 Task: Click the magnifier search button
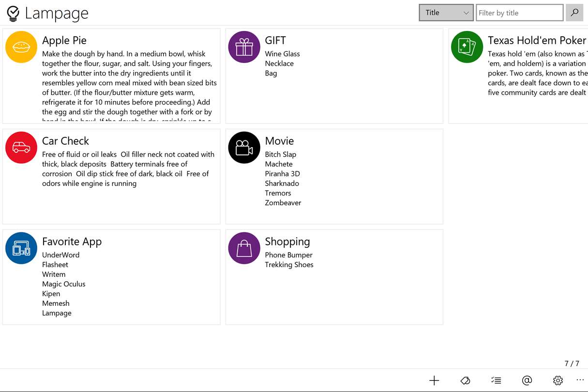[574, 13]
